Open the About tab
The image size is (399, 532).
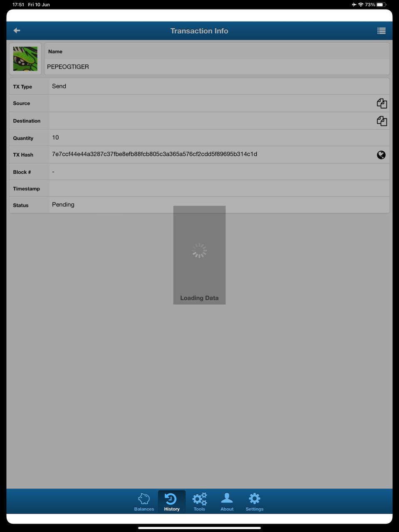pos(227,502)
